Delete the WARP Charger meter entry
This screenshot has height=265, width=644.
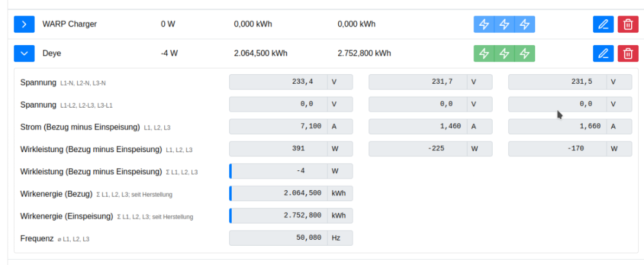coord(627,25)
